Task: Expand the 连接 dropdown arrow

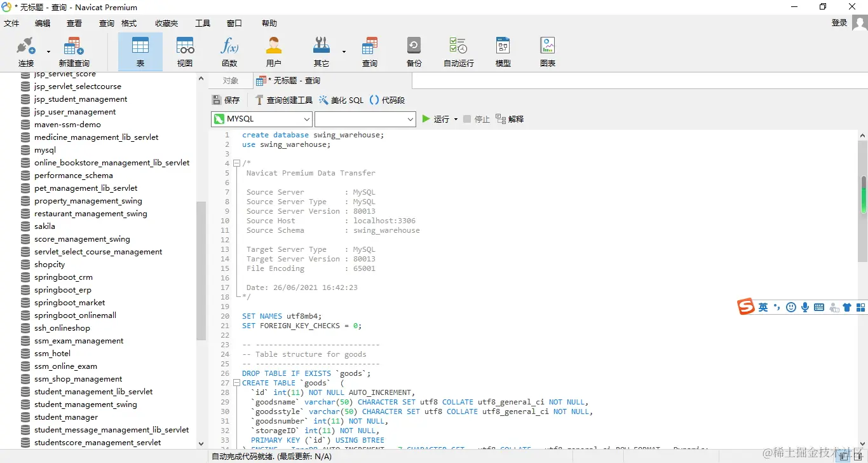Action: [x=48, y=52]
